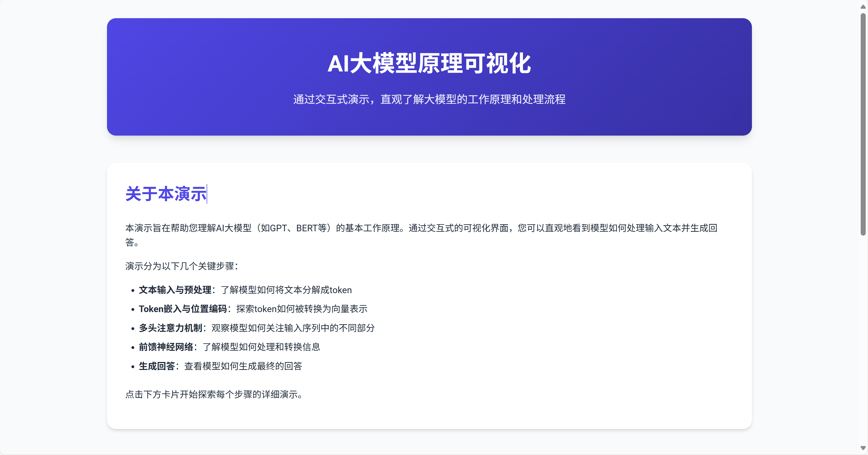This screenshot has width=868, height=455.
Task: Click the 关于本演示 section heading
Action: coord(166,194)
